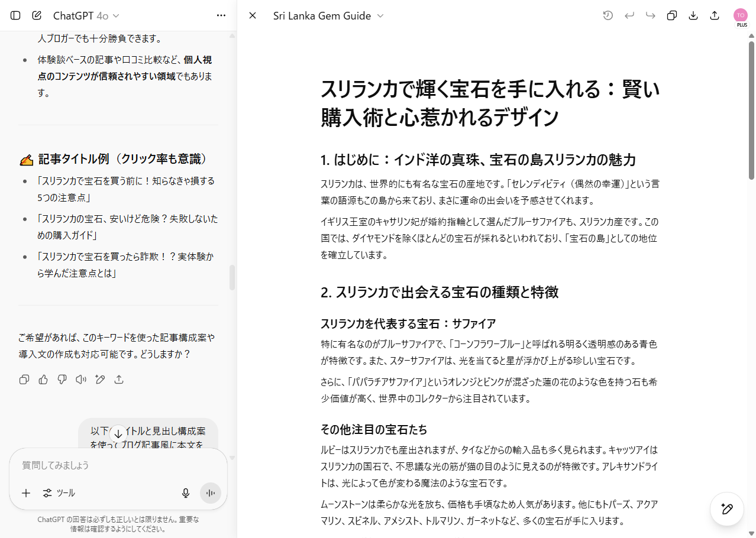Give the response a thumbs up
This screenshot has height=538, width=756.
point(43,380)
